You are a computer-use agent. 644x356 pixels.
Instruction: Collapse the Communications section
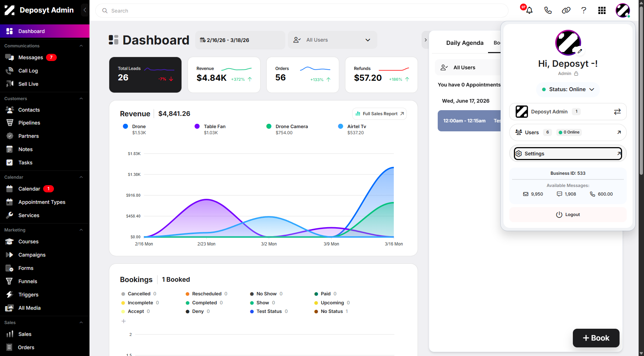tap(81, 46)
